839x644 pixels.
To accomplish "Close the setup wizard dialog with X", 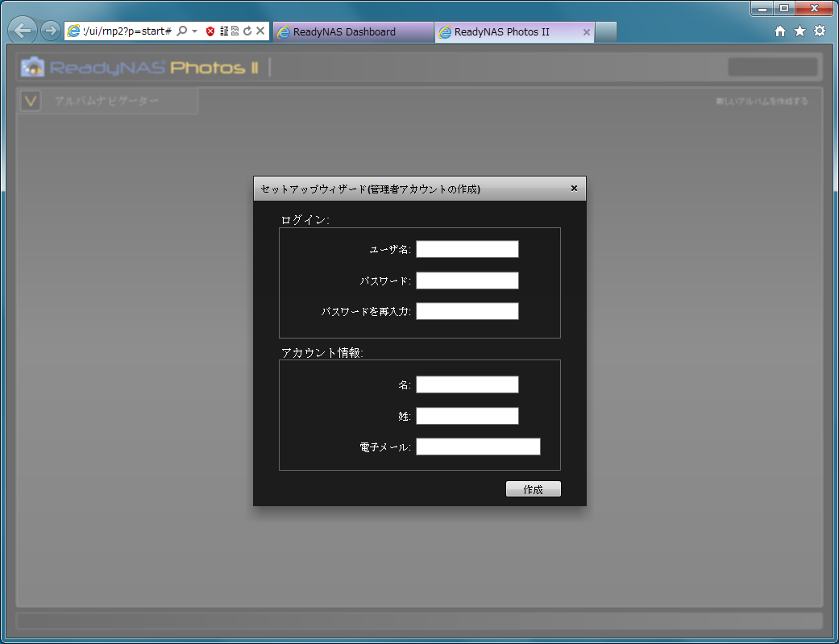I will point(574,189).
